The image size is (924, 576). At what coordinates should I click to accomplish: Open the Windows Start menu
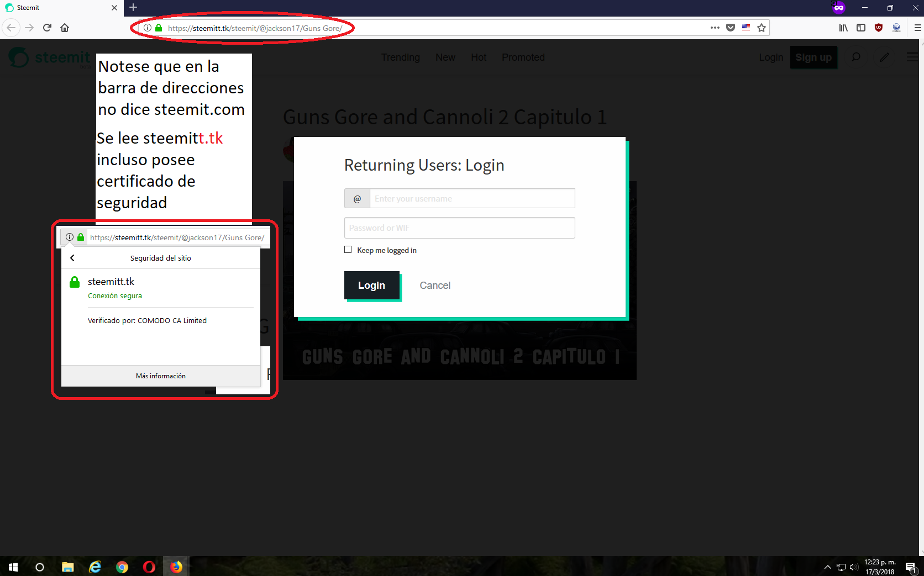pyautogui.click(x=13, y=567)
